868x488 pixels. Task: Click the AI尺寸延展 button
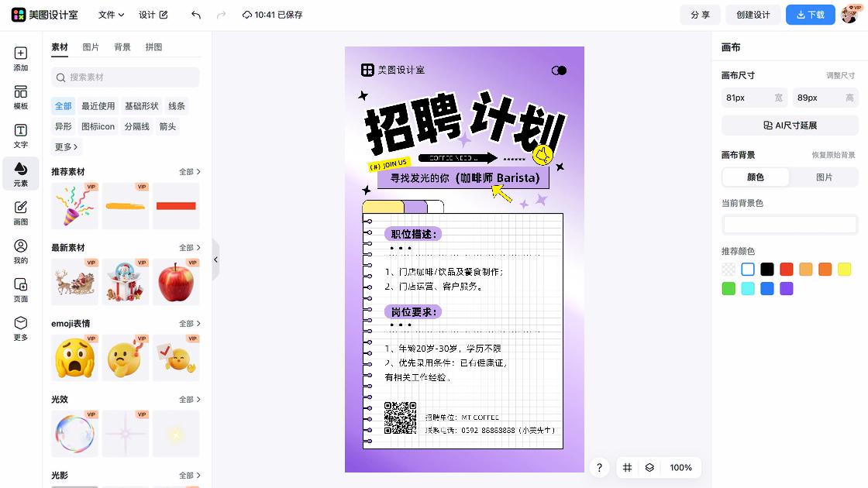tap(790, 125)
